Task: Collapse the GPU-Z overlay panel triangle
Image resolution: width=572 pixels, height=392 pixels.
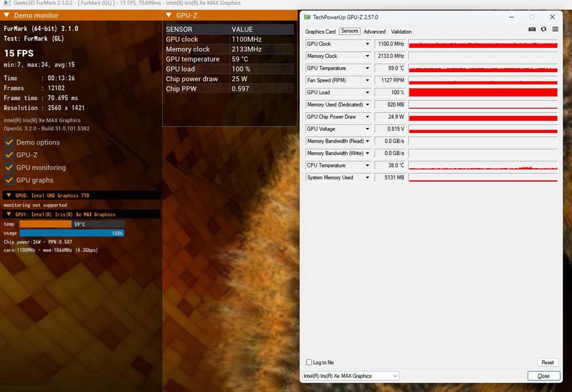Action: click(x=169, y=15)
